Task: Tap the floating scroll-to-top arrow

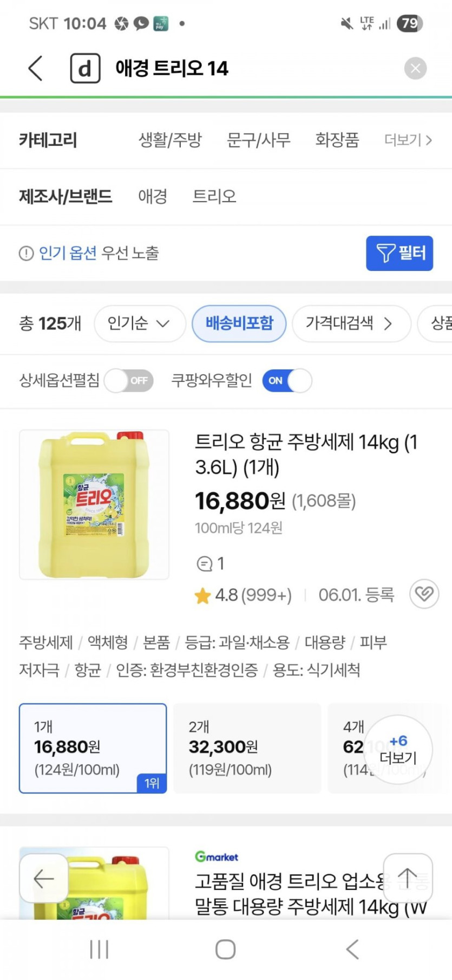Action: [408, 878]
